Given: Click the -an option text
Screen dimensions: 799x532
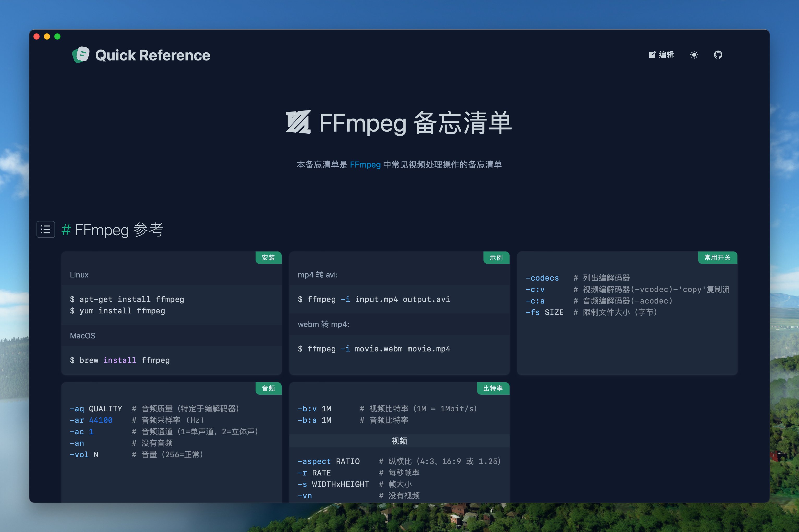Looking at the screenshot, I should [x=77, y=443].
